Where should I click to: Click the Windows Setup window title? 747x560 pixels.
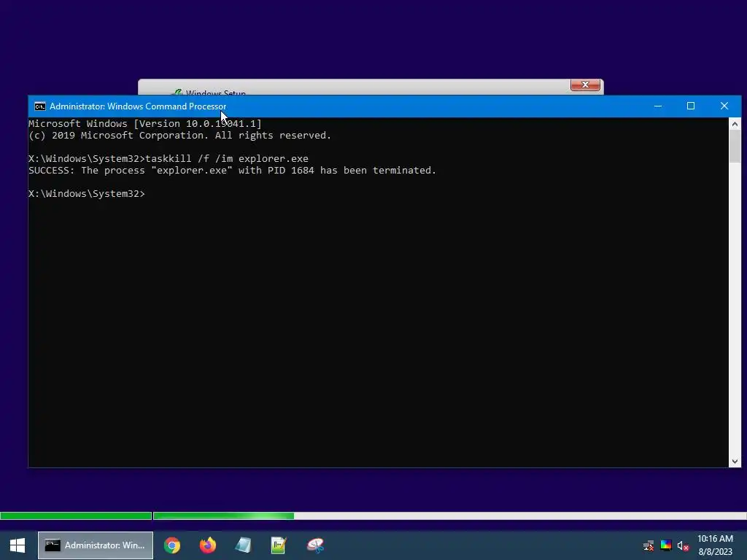tap(215, 92)
